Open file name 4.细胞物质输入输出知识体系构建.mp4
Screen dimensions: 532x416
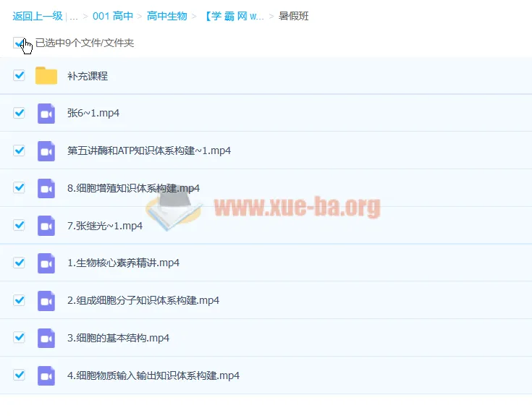click(153, 375)
